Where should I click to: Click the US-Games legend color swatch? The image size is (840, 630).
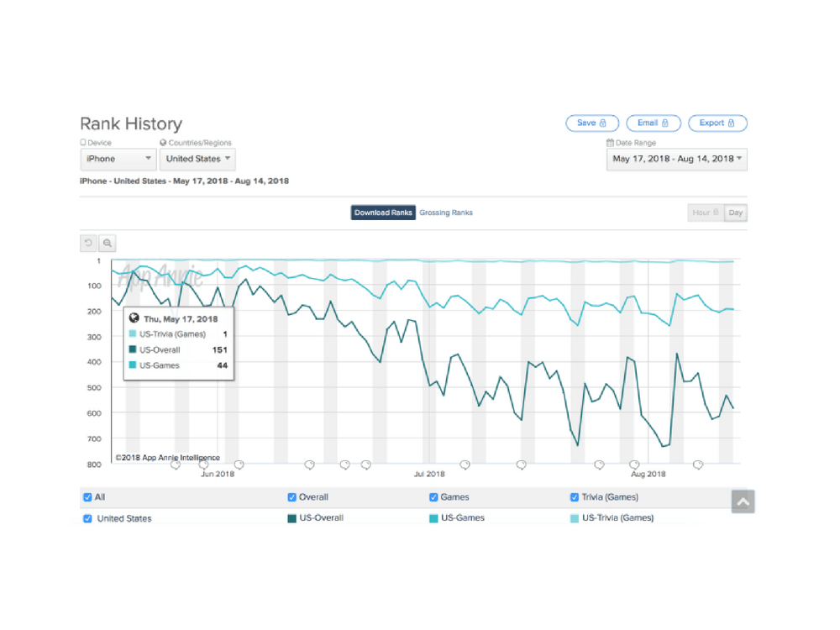[x=433, y=518]
